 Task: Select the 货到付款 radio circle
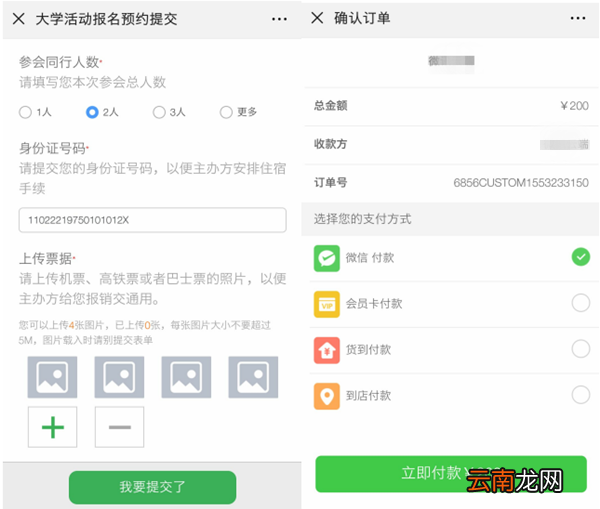click(x=580, y=349)
